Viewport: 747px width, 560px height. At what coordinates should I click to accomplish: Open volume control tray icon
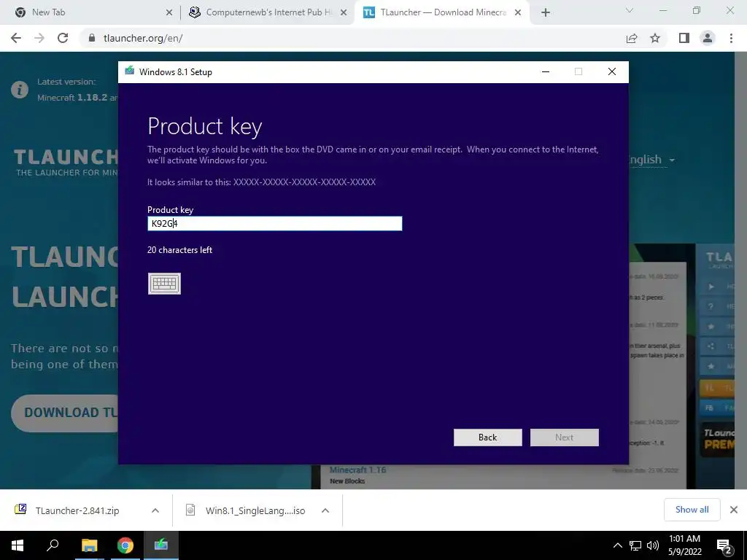tap(653, 545)
